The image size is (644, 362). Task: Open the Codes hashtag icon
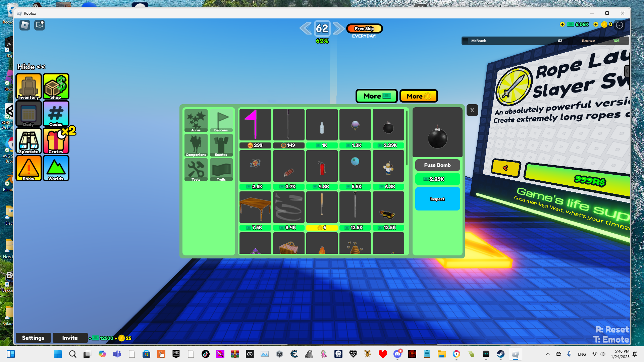pyautogui.click(x=56, y=114)
